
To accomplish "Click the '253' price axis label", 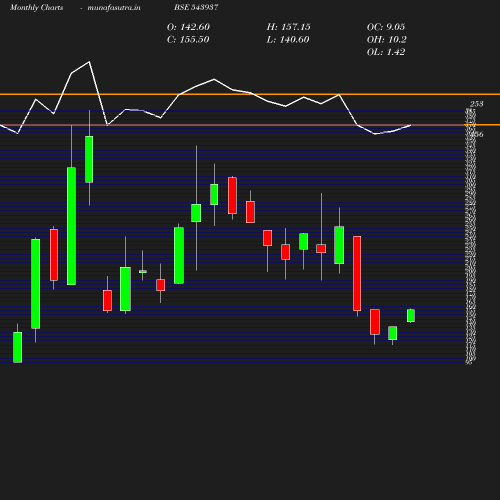I will click(x=477, y=104).
